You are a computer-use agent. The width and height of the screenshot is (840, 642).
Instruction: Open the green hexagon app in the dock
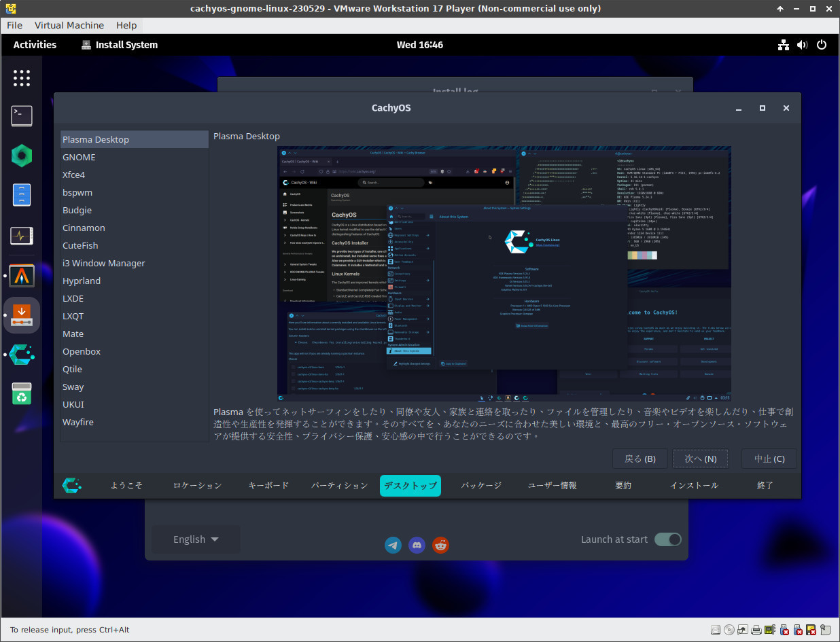22,156
